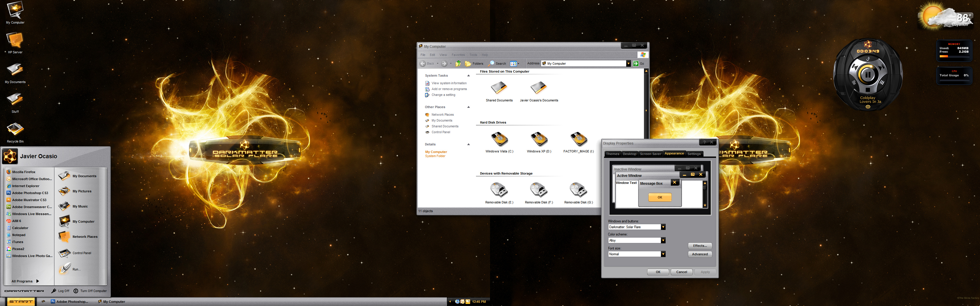This screenshot has width=980, height=306.
Task: Click Cancel in Display Properties
Action: pos(681,272)
